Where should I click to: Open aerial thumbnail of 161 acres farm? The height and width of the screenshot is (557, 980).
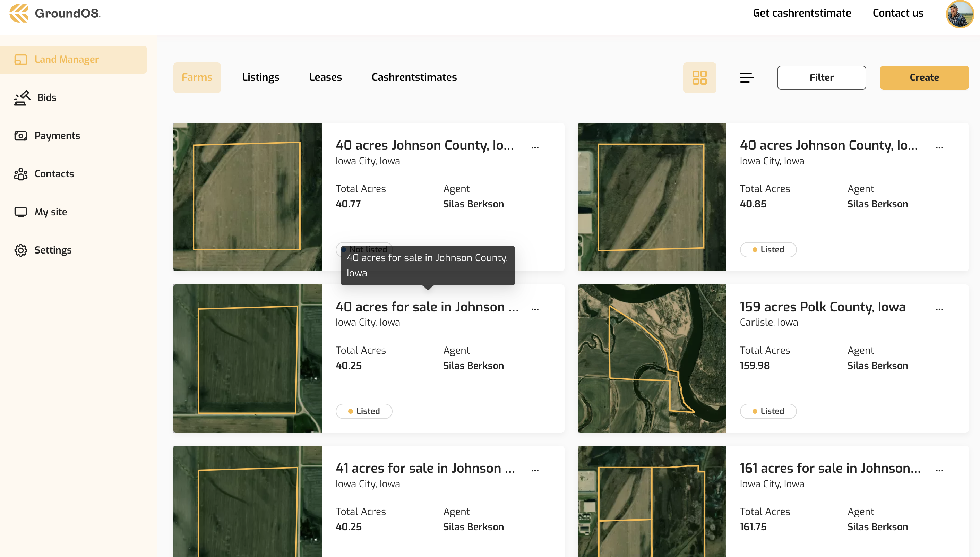(x=651, y=501)
